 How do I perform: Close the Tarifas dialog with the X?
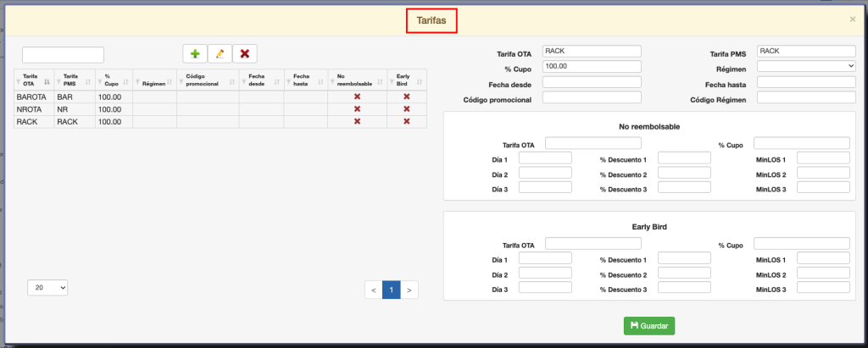[852, 19]
